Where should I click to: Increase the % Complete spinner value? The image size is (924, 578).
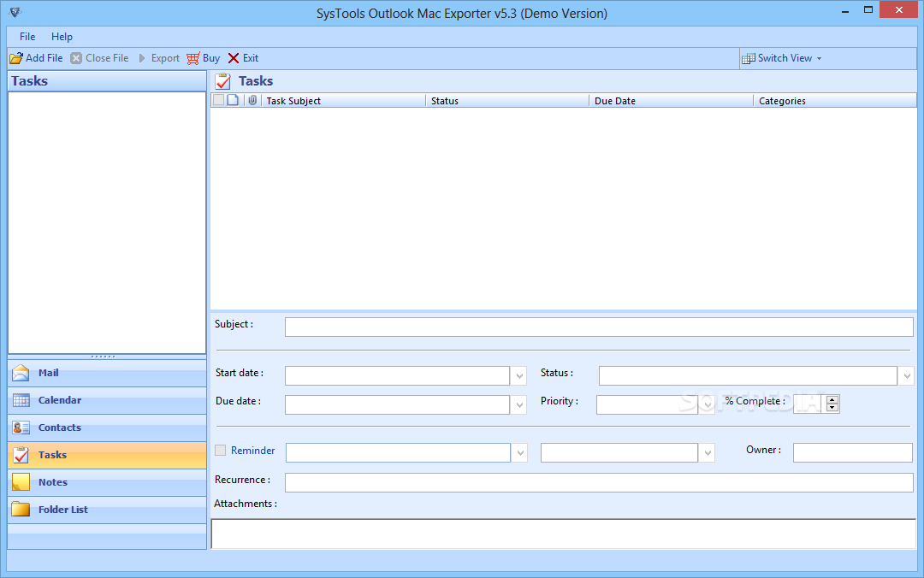point(832,400)
